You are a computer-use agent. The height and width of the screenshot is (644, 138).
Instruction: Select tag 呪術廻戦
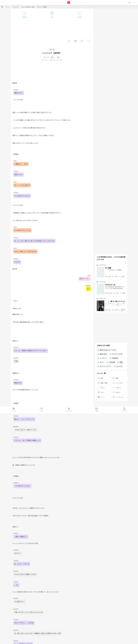tap(114, 358)
